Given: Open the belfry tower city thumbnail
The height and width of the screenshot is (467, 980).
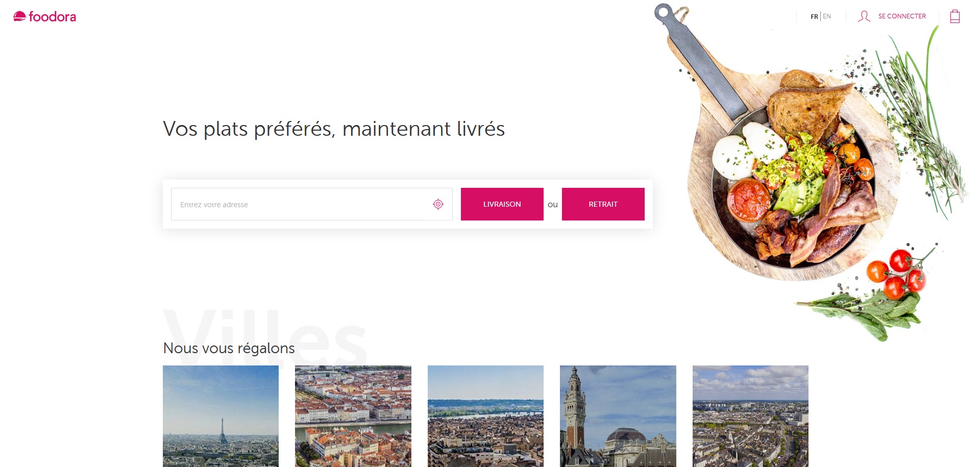Looking at the screenshot, I should (618, 416).
